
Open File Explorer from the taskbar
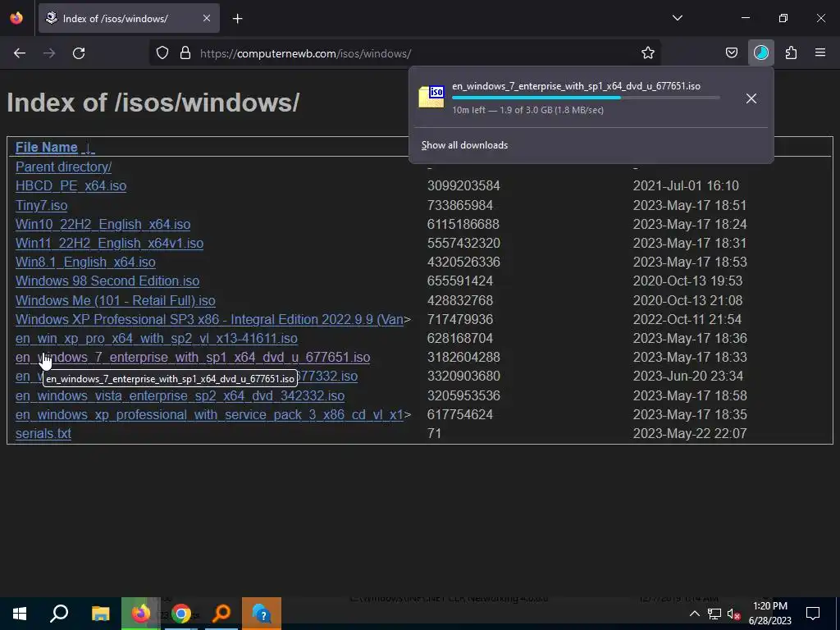pyautogui.click(x=100, y=614)
